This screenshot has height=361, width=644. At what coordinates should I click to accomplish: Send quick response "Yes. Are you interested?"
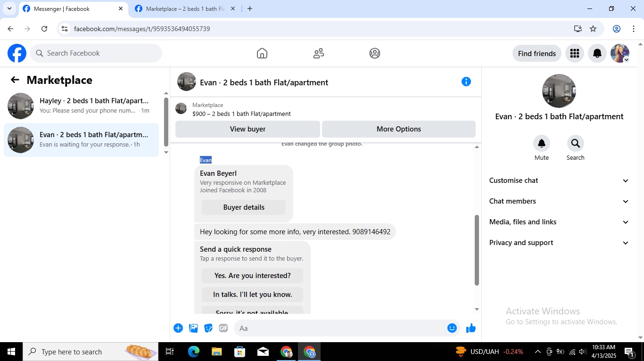pos(252,276)
